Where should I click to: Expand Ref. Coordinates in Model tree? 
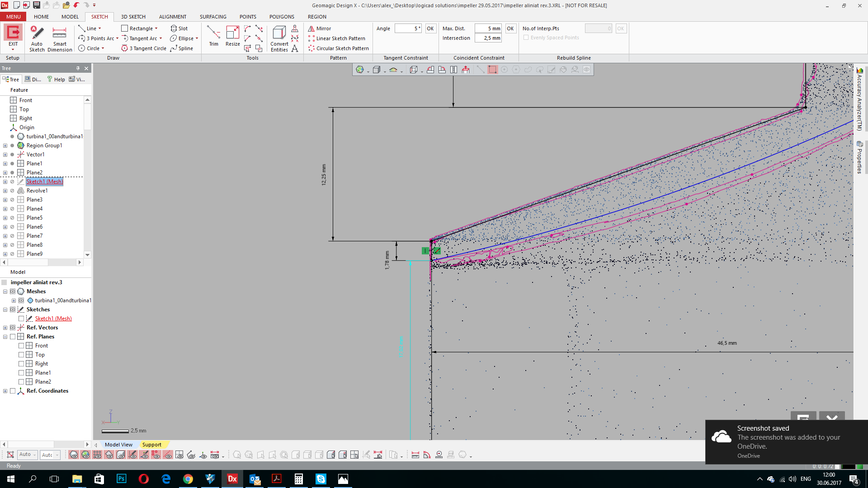(5, 391)
